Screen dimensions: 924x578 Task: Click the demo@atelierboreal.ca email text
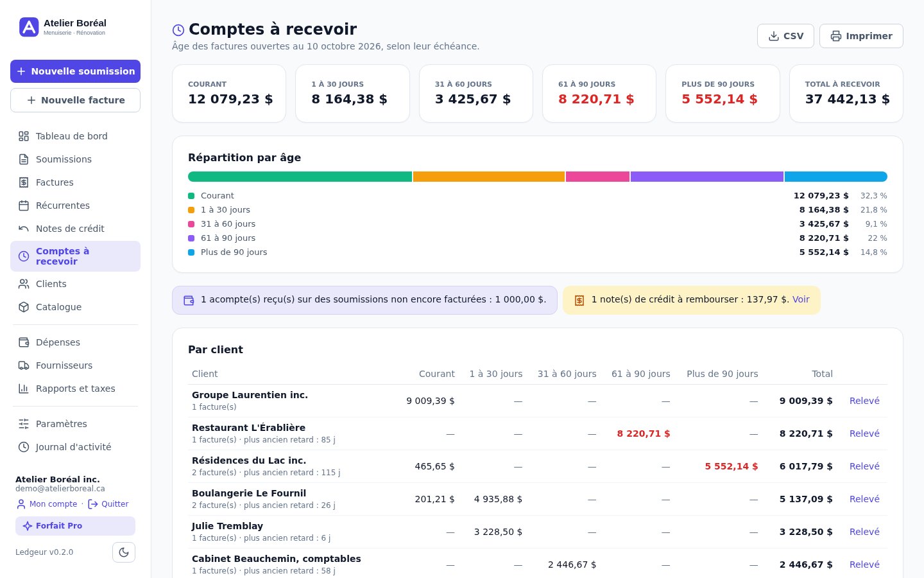point(60,489)
